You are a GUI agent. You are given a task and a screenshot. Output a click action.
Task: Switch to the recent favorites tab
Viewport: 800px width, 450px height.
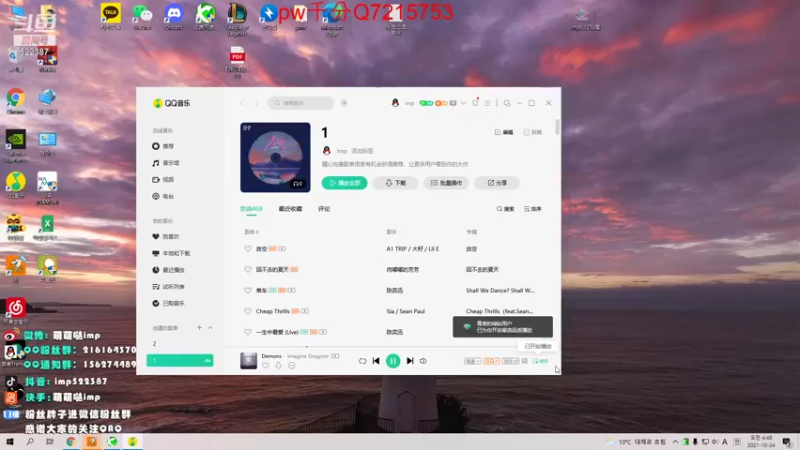coord(290,209)
